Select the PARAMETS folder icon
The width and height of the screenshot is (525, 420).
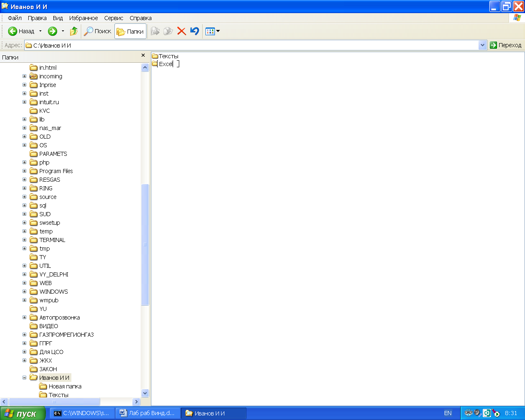point(34,154)
